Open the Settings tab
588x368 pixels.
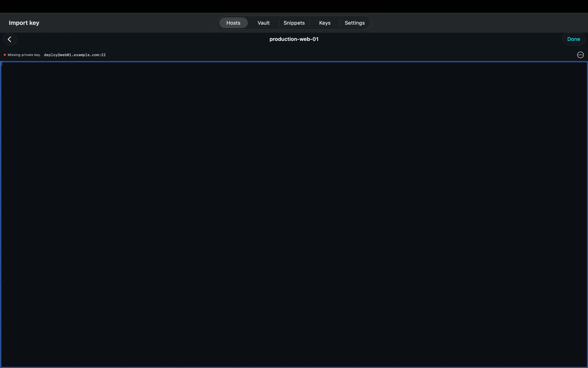point(354,23)
